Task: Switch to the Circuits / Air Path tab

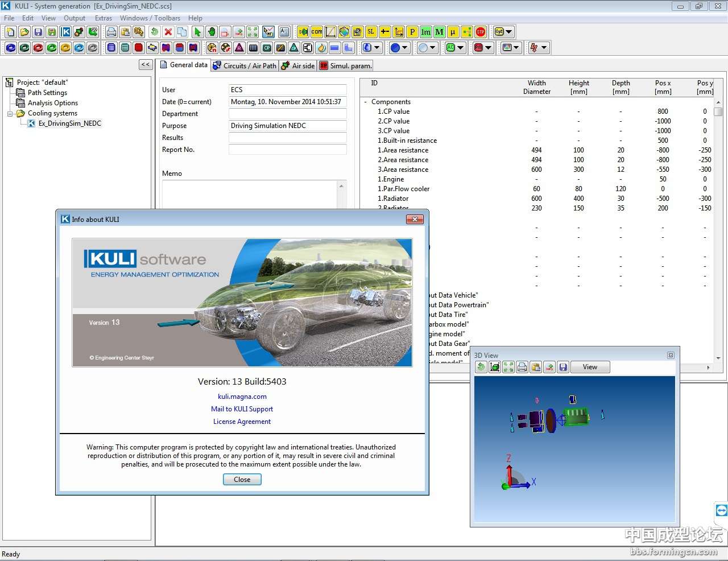Action: [x=245, y=65]
